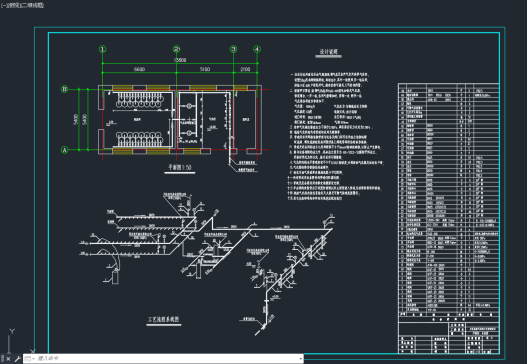This screenshot has height=364, width=527.
Task: Select the 2100 dimension text
Action: 245,69
